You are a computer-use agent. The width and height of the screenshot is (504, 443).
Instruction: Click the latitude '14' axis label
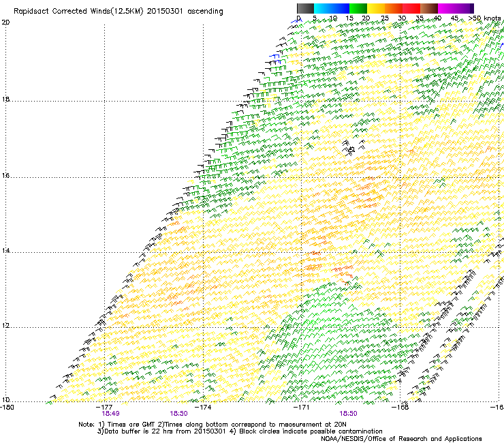click(5, 251)
